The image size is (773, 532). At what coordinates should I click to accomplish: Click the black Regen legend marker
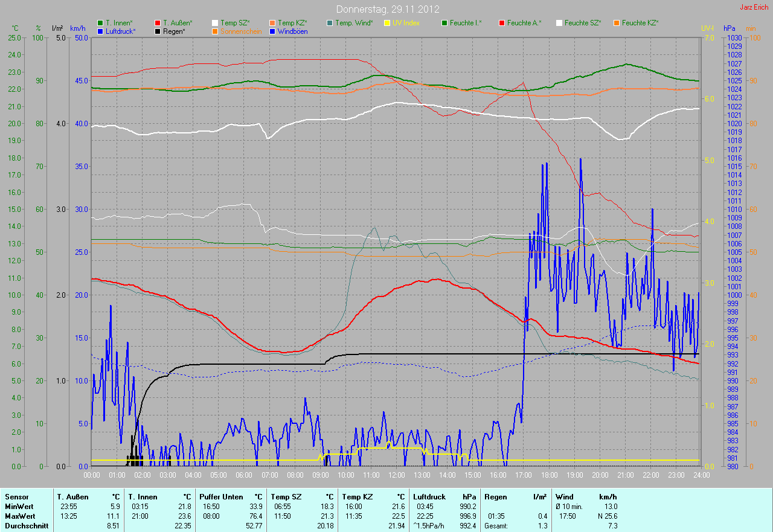point(158,31)
